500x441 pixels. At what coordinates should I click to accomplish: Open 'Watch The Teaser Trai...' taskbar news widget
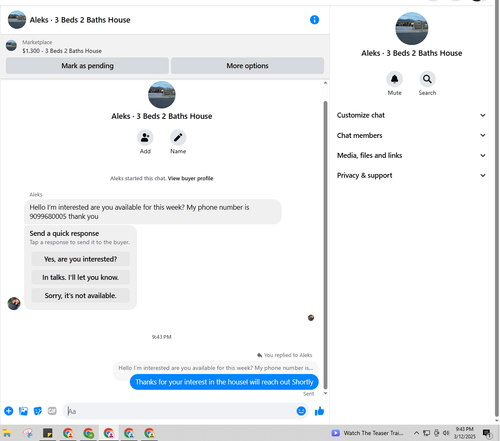pyautogui.click(x=367, y=433)
